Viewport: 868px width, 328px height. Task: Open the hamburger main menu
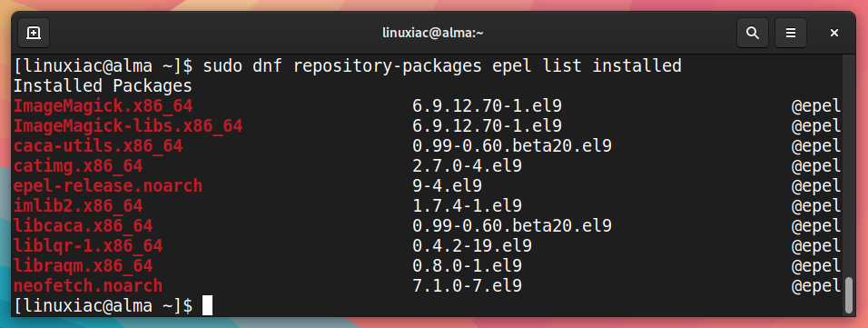pyautogui.click(x=791, y=33)
